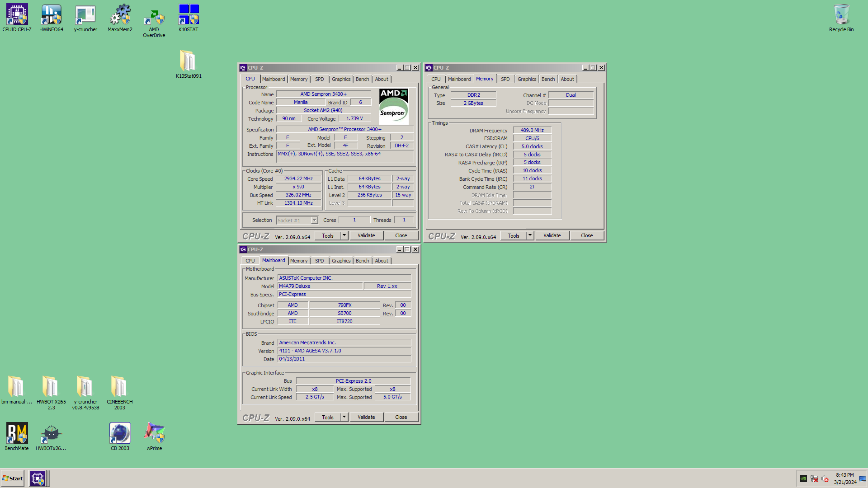868x488 pixels.
Task: Switch to the Memory tab in the Mainboard window
Action: click(299, 261)
